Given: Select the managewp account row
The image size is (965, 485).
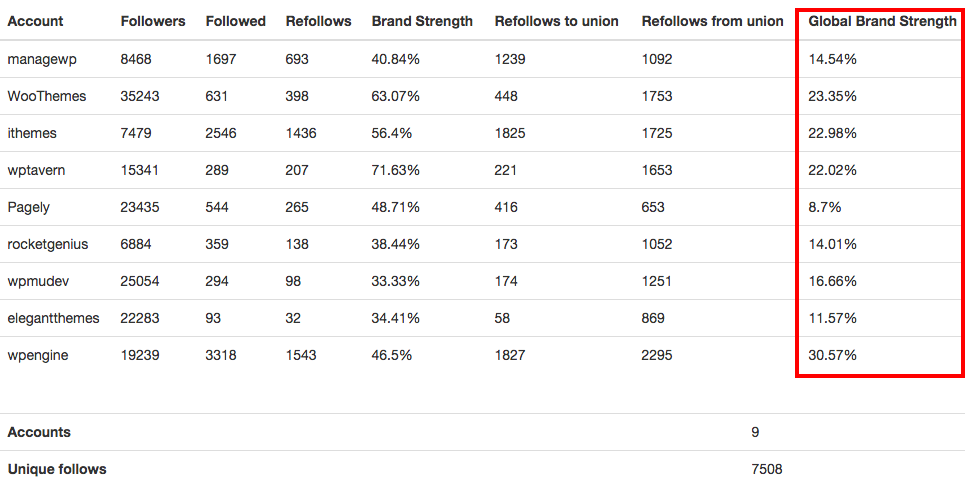Looking at the screenshot, I should (x=41, y=59).
